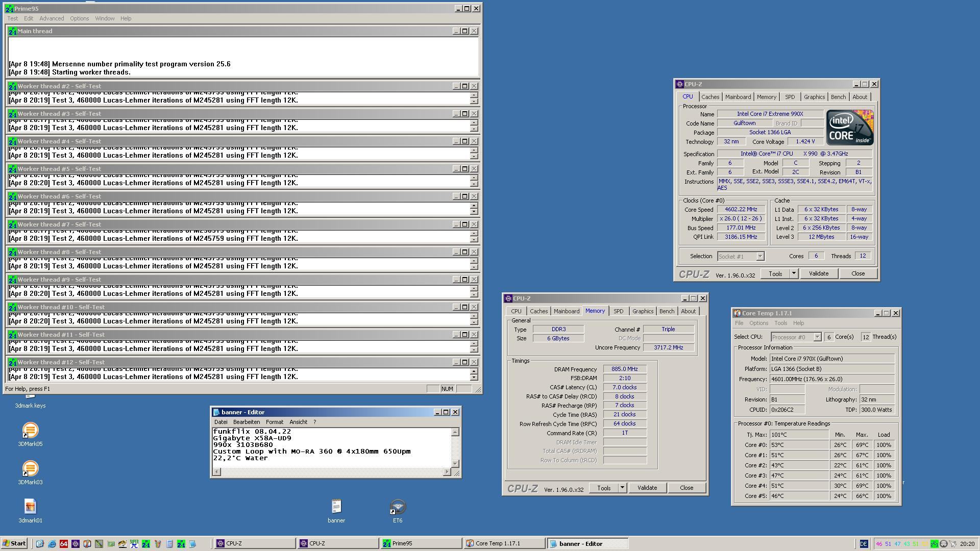The width and height of the screenshot is (980, 551).
Task: Click the Internet Explorer quick launch icon
Action: coord(52,544)
